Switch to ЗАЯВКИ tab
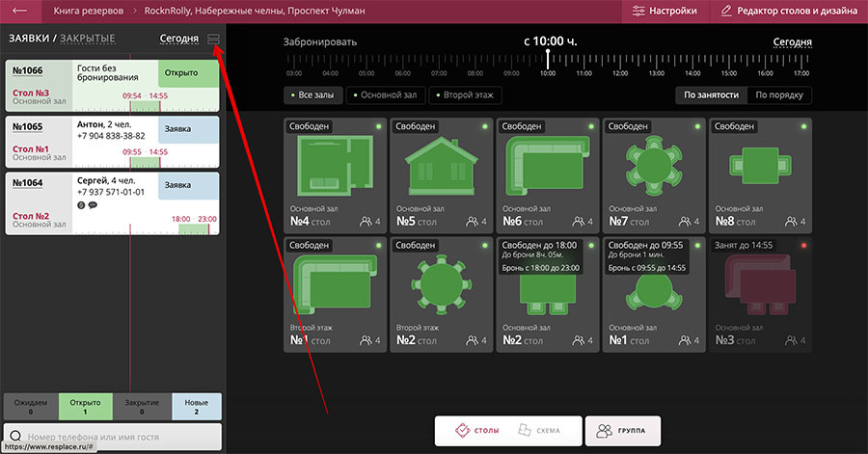Image resolution: width=868 pixels, height=454 pixels. click(x=28, y=39)
